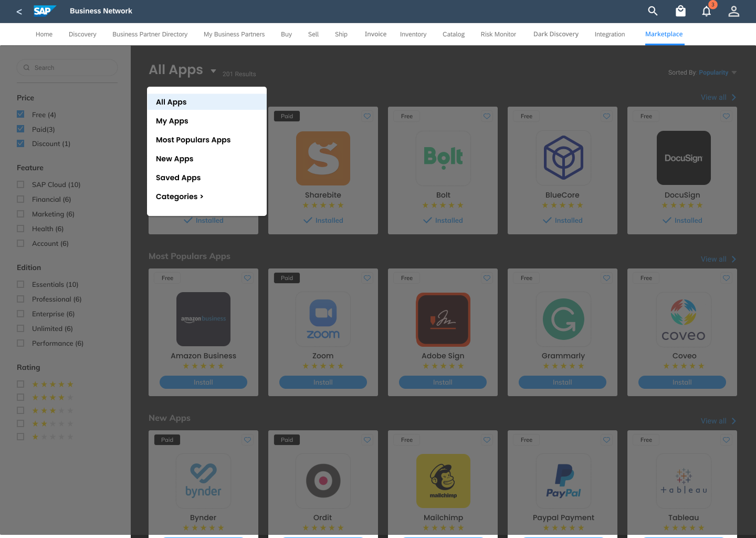Uncheck the Discount (1) filter
Screen dimensions: 756x538
tap(20, 143)
